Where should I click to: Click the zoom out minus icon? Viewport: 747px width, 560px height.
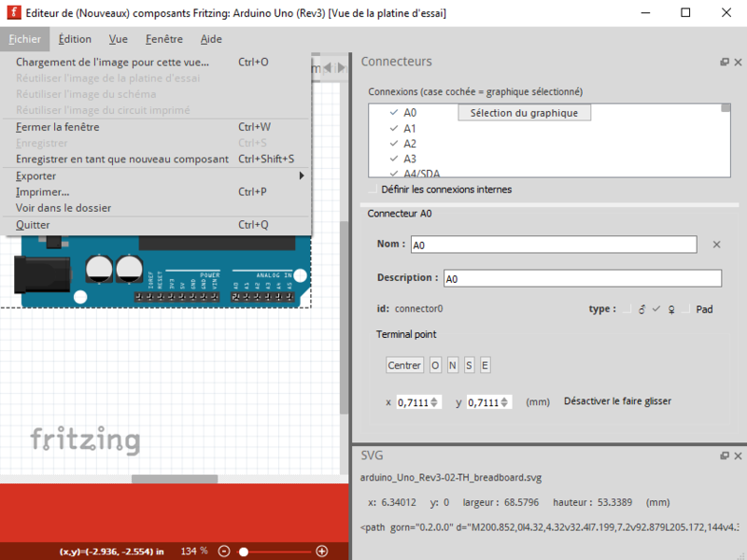224,552
